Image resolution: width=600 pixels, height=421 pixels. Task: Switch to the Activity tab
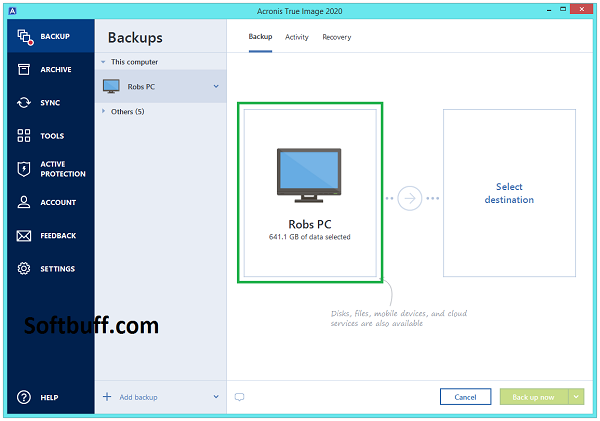297,37
